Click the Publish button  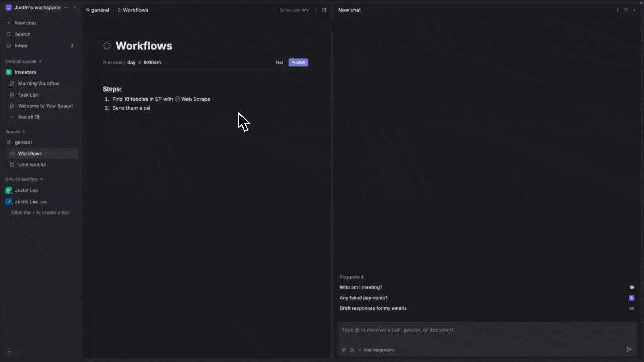(x=298, y=63)
